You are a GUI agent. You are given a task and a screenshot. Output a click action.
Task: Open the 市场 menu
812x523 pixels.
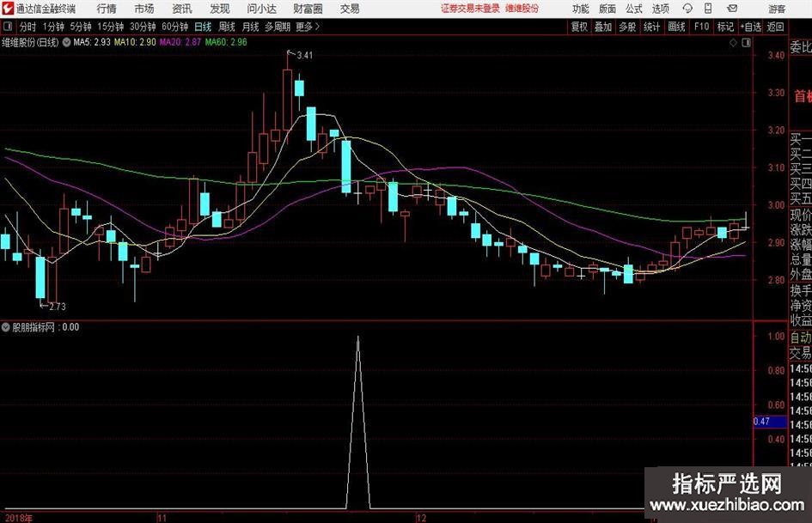pyautogui.click(x=144, y=9)
